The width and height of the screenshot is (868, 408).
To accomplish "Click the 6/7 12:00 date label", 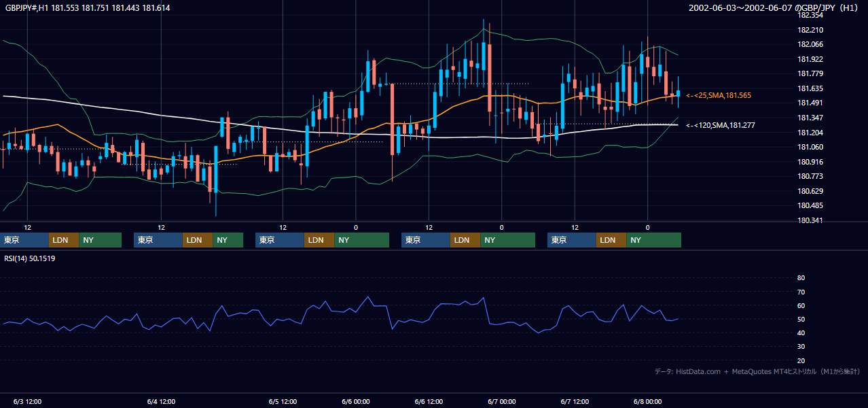I will click(x=575, y=402).
